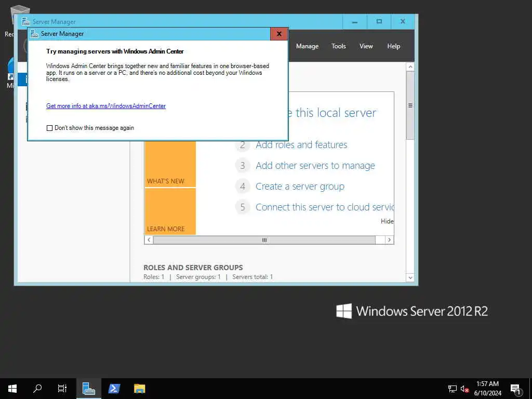The image size is (532, 399).
Task: Click Add roles and features
Action: (301, 145)
